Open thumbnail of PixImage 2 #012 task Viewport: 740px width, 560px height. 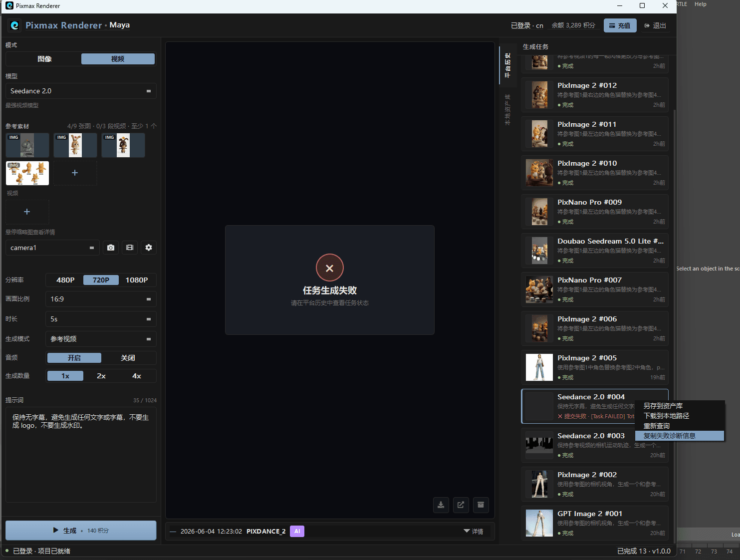pyautogui.click(x=539, y=95)
